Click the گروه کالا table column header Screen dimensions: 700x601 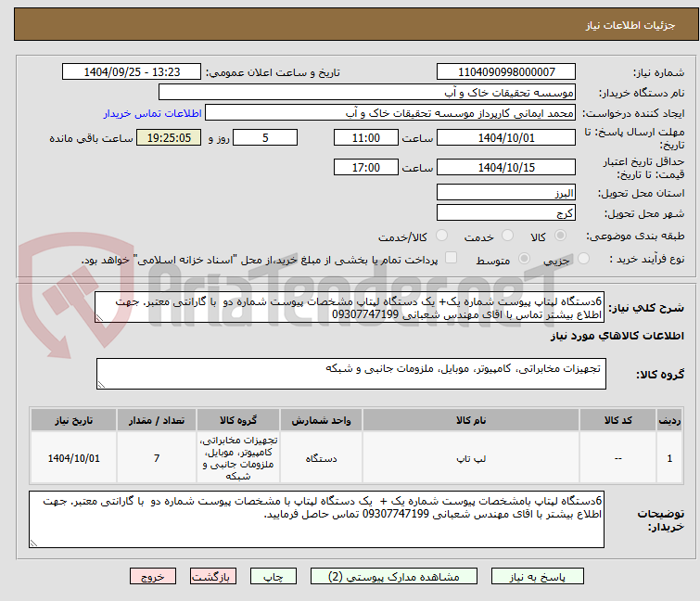pos(238,420)
